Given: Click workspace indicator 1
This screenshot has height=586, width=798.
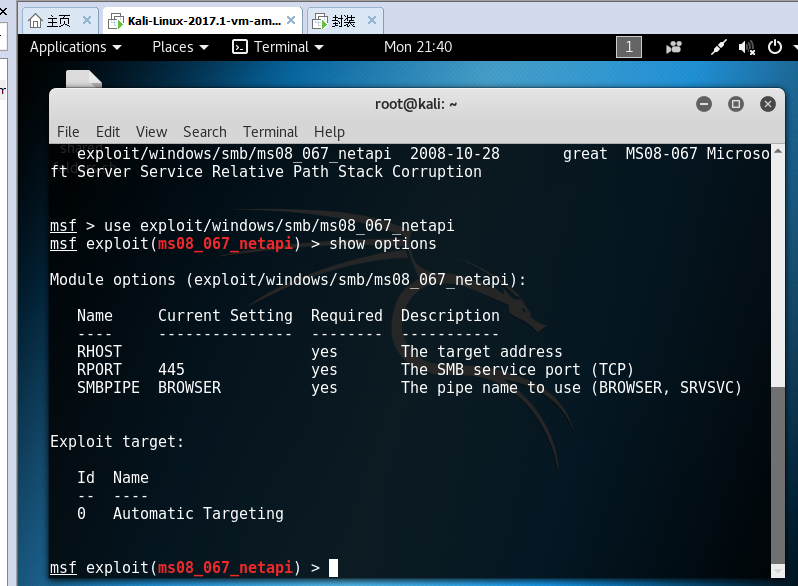Looking at the screenshot, I should pyautogui.click(x=629, y=47).
